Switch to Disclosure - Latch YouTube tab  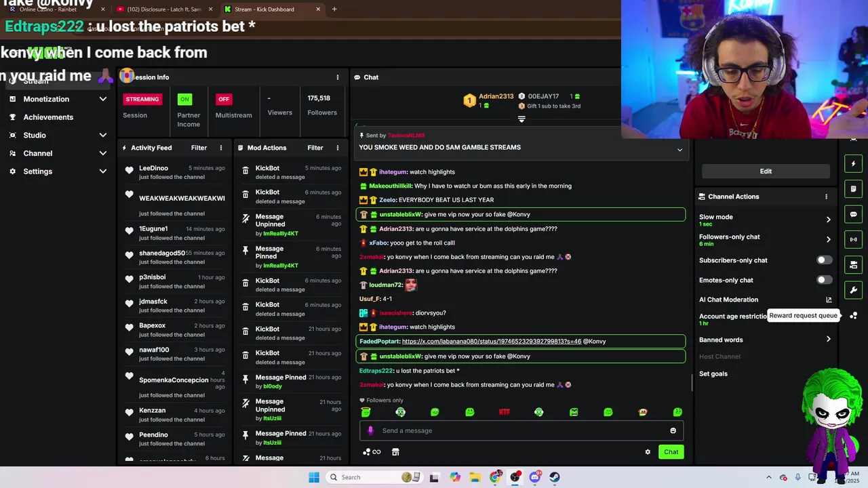163,9
